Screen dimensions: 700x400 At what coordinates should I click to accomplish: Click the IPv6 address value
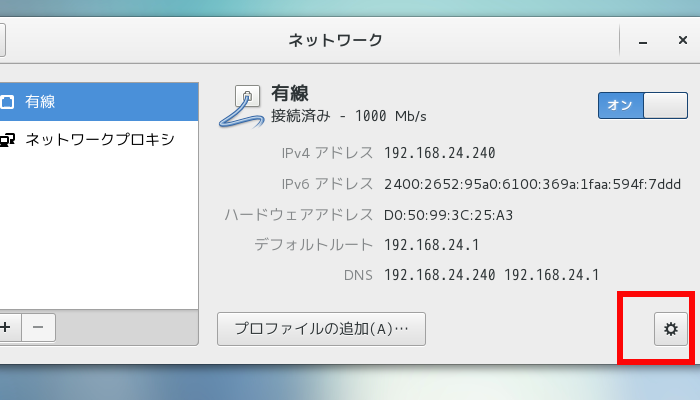click(x=532, y=184)
